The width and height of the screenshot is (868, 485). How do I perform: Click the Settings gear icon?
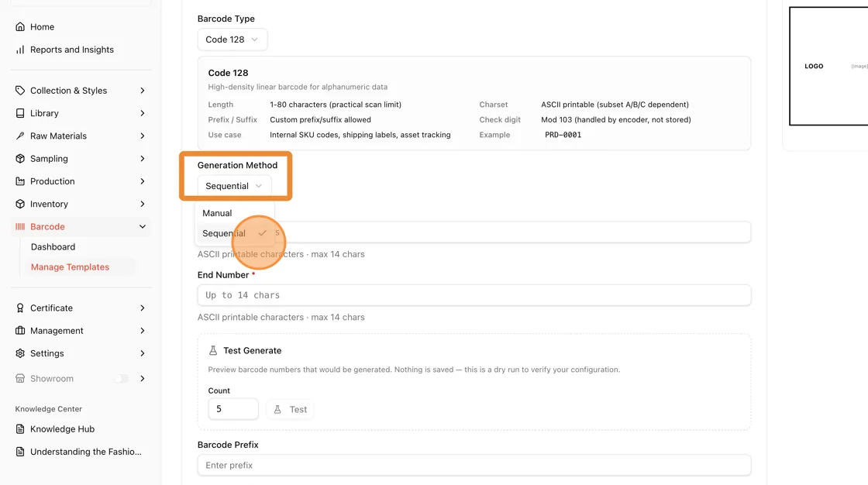[x=20, y=353]
